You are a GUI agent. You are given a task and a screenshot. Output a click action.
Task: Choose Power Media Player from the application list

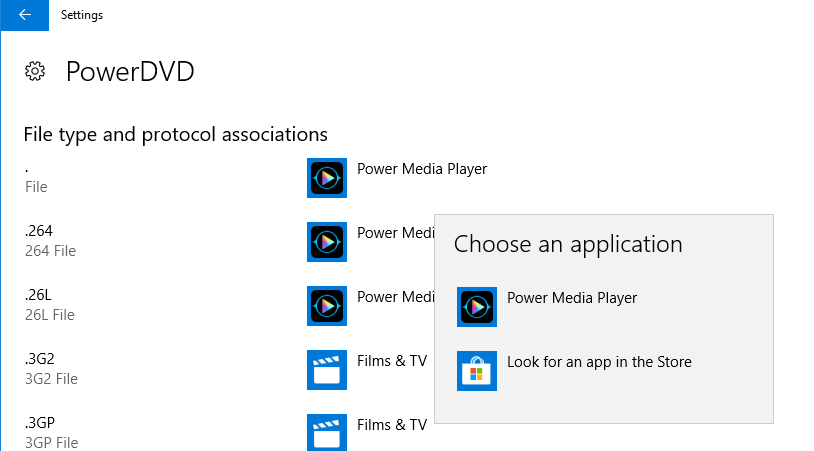click(572, 298)
